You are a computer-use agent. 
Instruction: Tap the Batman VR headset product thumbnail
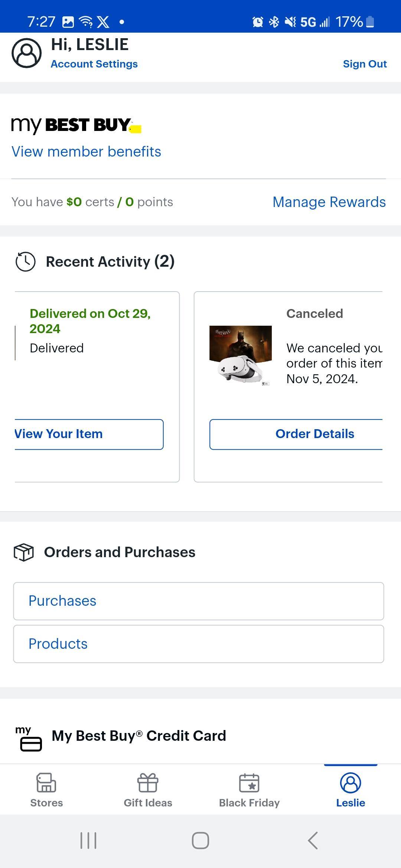[x=241, y=355]
